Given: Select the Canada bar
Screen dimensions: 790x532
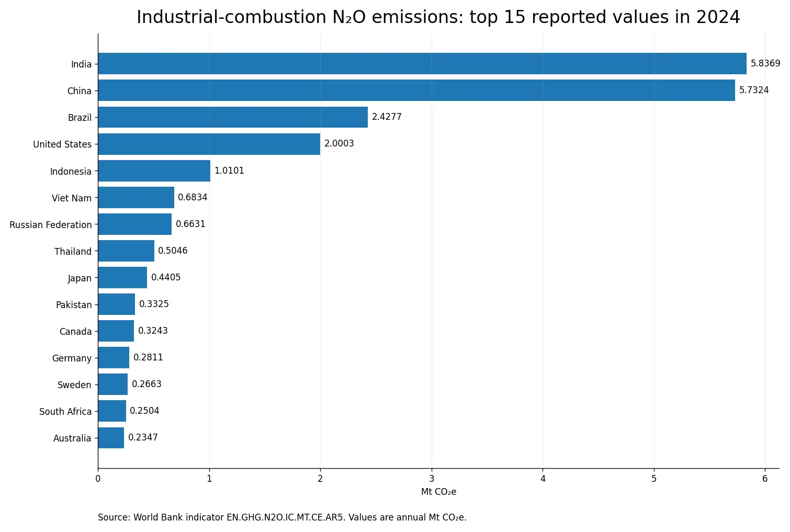Looking at the screenshot, I should (116, 331).
